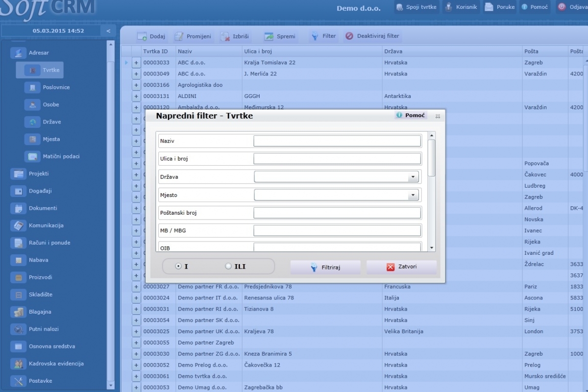Image resolution: width=588 pixels, height=392 pixels.
Task: Click the filter dialog scrollbar down arrow
Action: point(432,248)
